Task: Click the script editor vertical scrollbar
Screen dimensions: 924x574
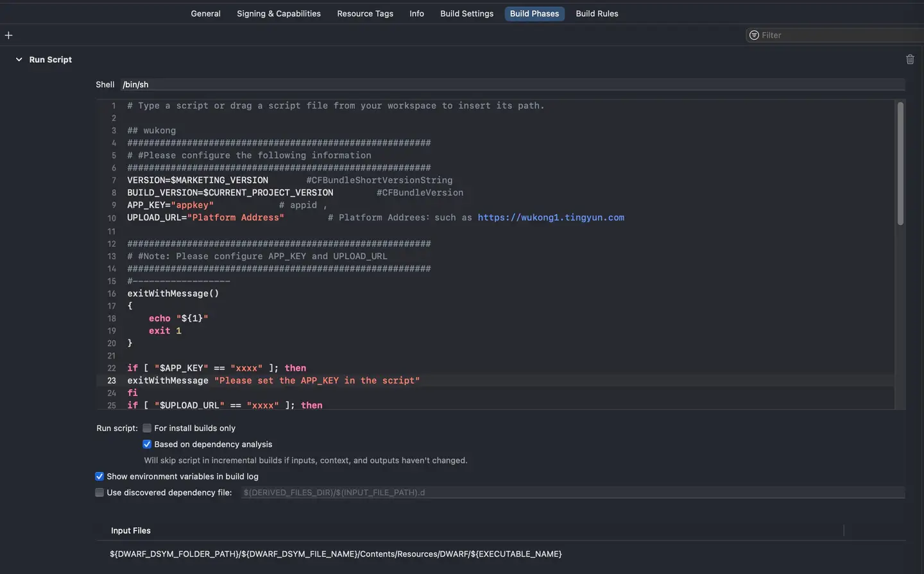Action: pyautogui.click(x=900, y=164)
